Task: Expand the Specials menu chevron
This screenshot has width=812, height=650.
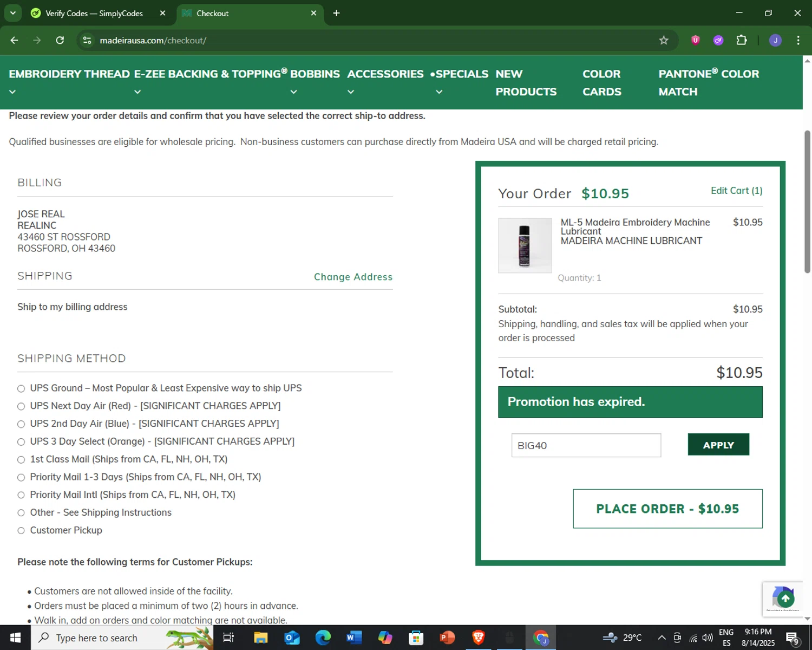Action: (439, 92)
